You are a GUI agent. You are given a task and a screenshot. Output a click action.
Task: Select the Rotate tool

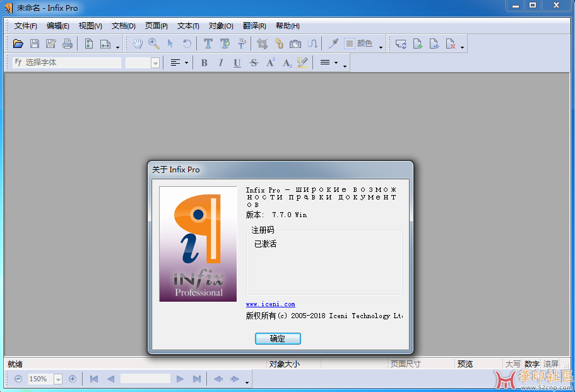tap(187, 44)
